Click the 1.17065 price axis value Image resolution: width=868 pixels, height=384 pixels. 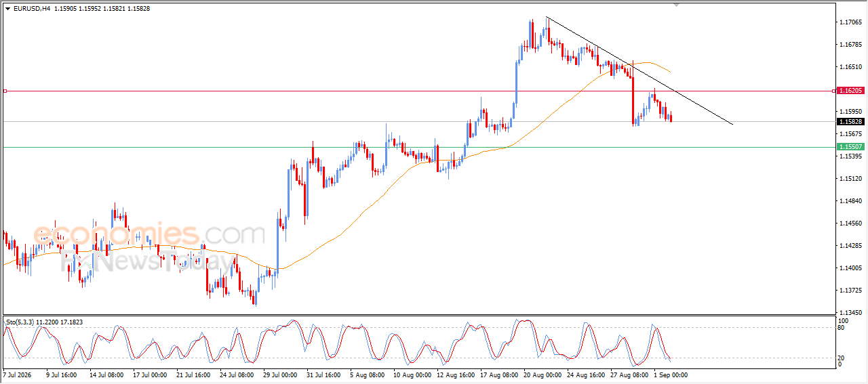[x=850, y=22]
